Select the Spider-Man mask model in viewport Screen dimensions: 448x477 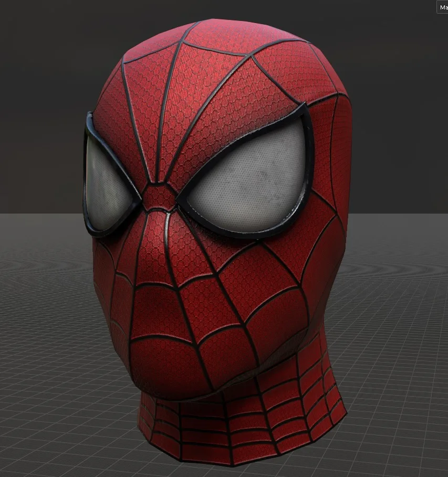[x=217, y=243]
